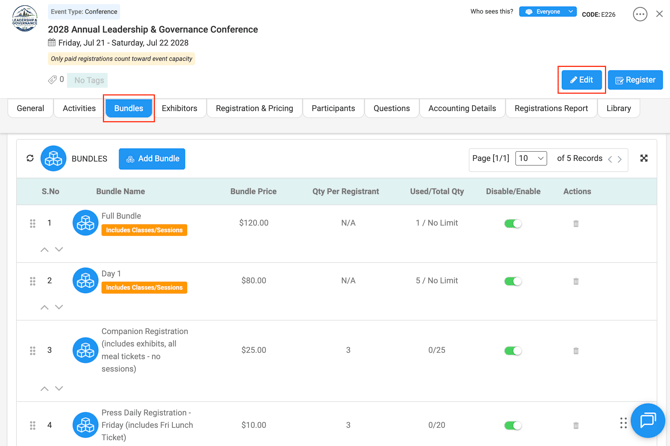Open the three-dots more options menu

point(640,14)
